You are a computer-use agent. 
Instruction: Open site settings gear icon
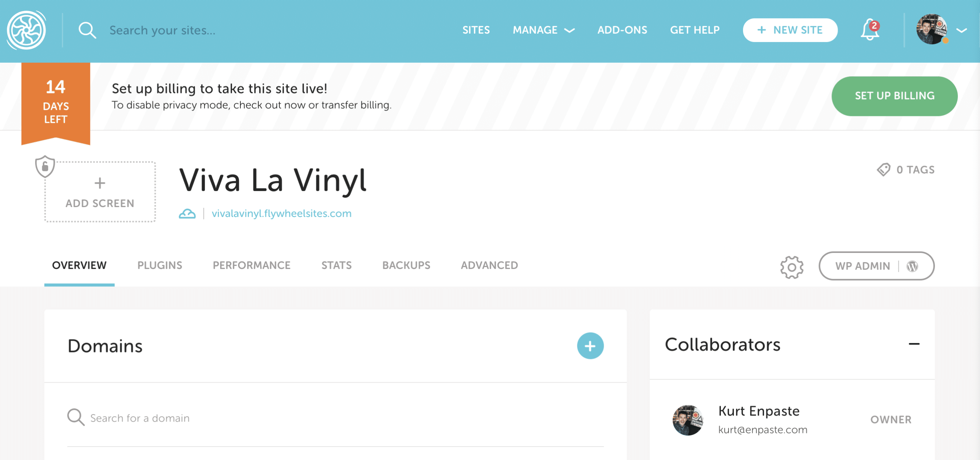792,267
